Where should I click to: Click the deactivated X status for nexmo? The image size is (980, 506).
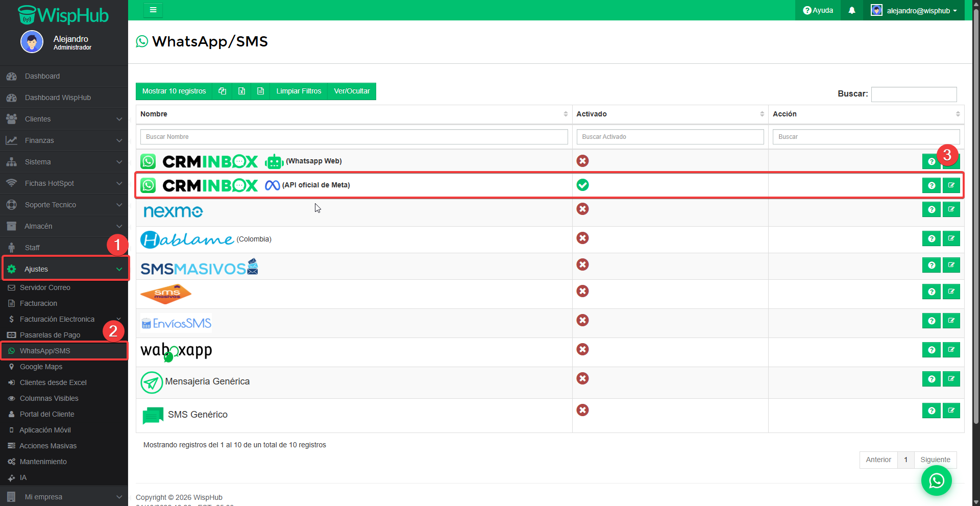582,209
